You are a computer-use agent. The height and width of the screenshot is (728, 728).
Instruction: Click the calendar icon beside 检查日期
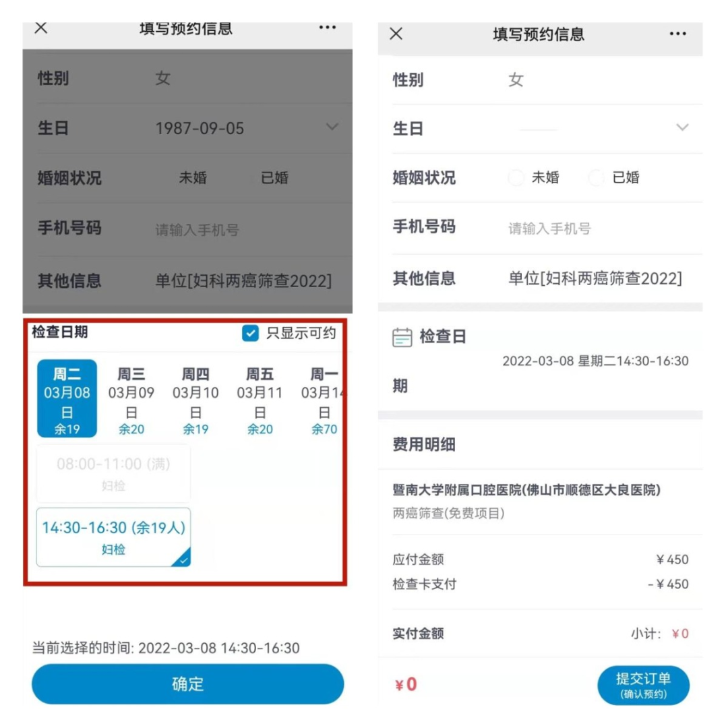coord(402,338)
